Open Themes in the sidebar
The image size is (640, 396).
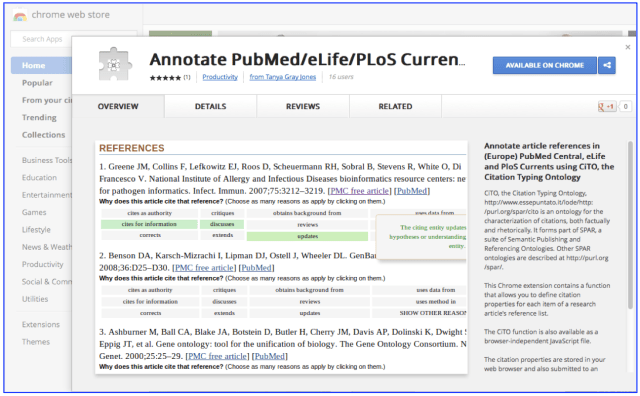point(36,342)
